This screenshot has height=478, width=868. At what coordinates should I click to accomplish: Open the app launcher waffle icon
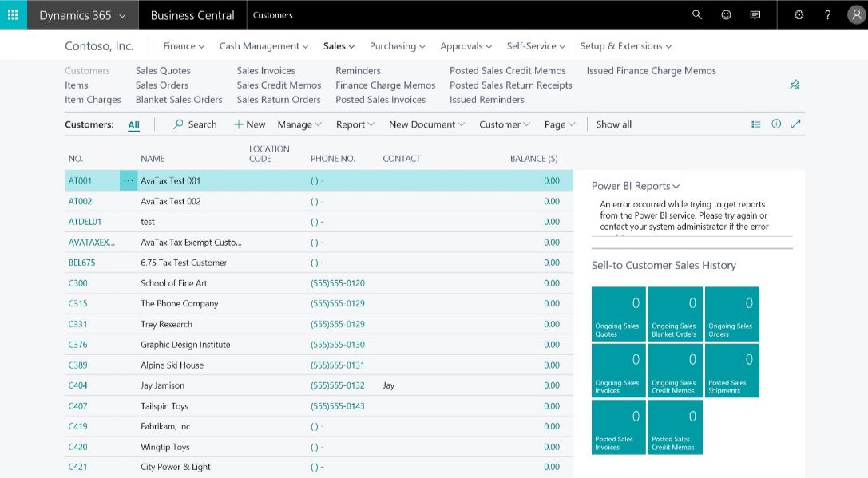(13, 14)
